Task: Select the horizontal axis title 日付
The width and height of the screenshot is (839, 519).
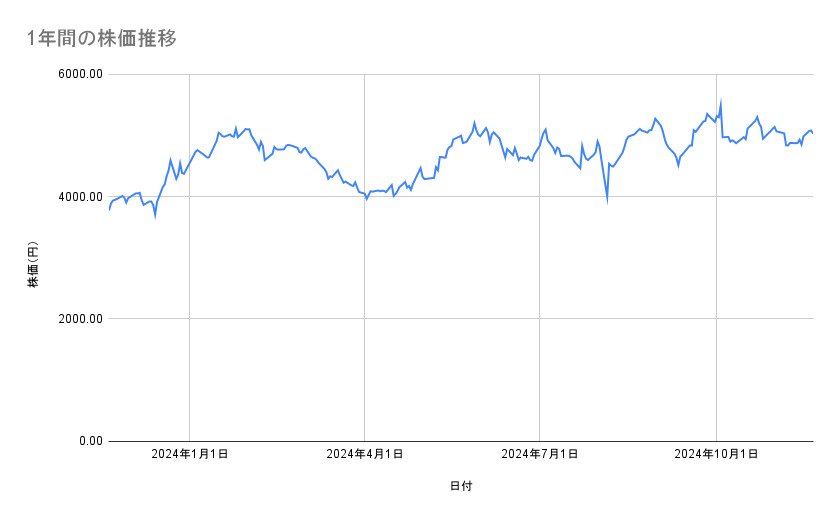Action: (461, 487)
